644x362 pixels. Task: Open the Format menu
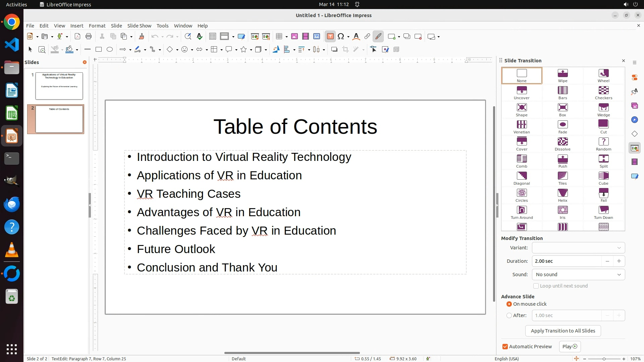coord(97,26)
